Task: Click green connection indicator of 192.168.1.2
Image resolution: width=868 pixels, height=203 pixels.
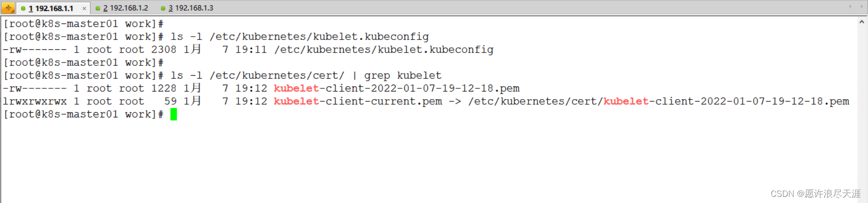Action: 98,8
